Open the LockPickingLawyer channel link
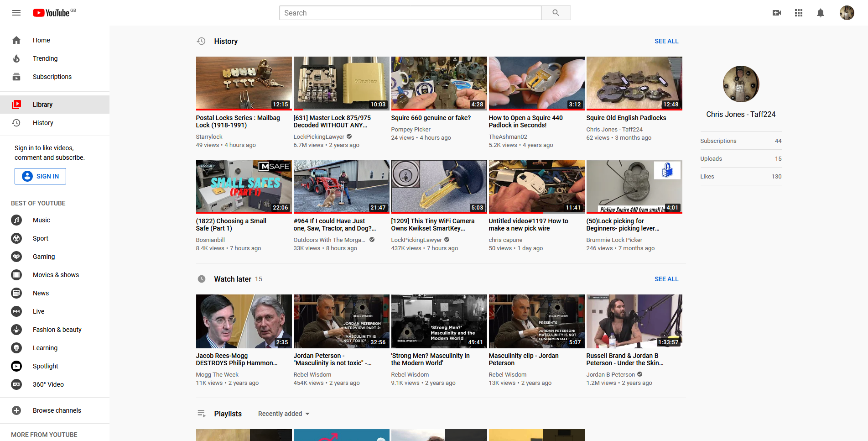This screenshot has height=441, width=868. click(x=319, y=137)
